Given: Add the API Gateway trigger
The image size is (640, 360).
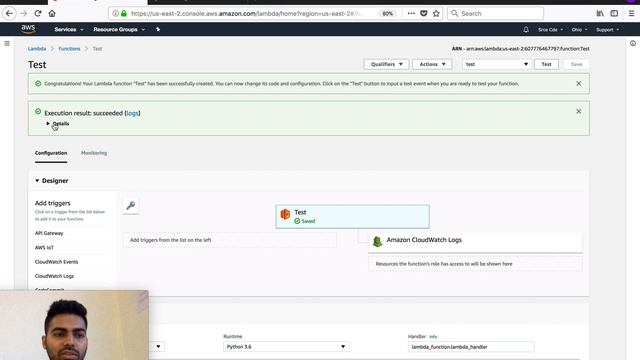Looking at the screenshot, I should [49, 233].
